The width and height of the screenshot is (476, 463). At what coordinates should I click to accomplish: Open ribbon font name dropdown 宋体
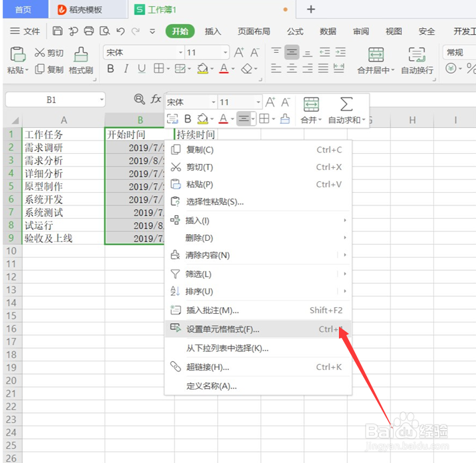[181, 53]
